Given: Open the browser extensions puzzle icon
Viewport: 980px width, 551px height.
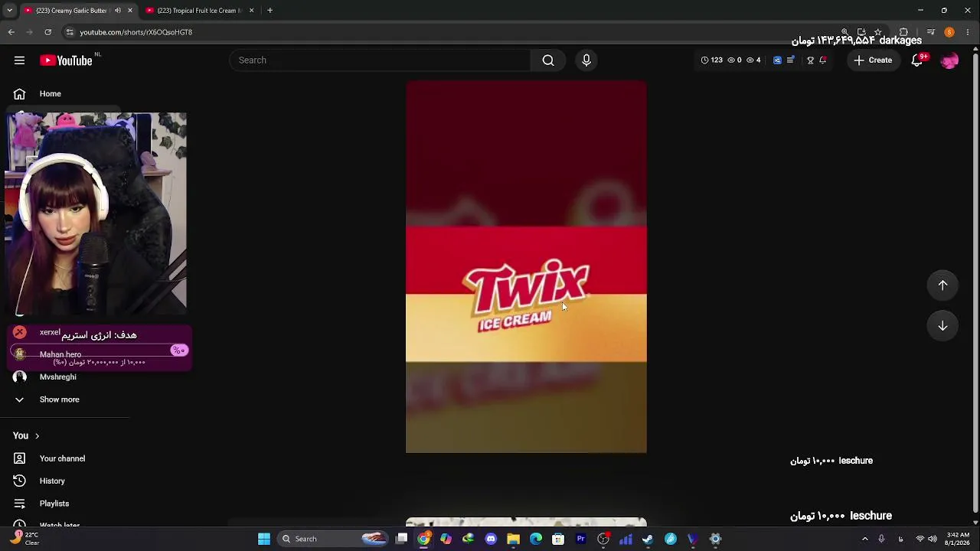Looking at the screenshot, I should pyautogui.click(x=903, y=32).
